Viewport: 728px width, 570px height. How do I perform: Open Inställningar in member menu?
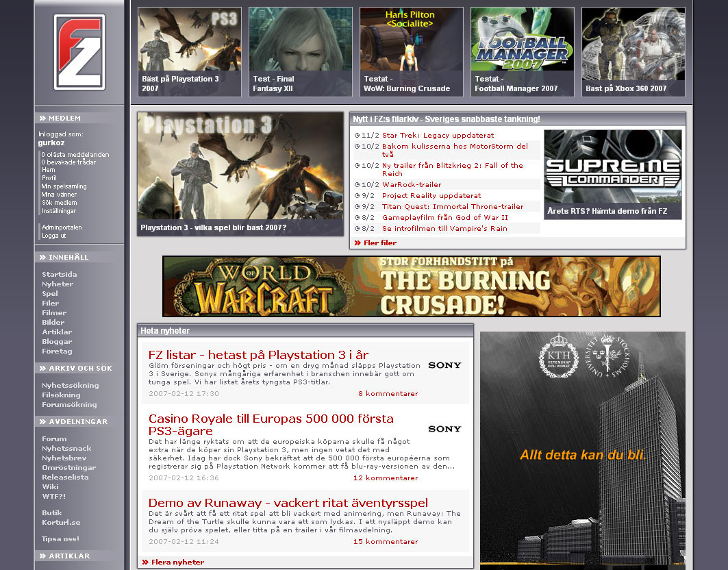(x=59, y=211)
